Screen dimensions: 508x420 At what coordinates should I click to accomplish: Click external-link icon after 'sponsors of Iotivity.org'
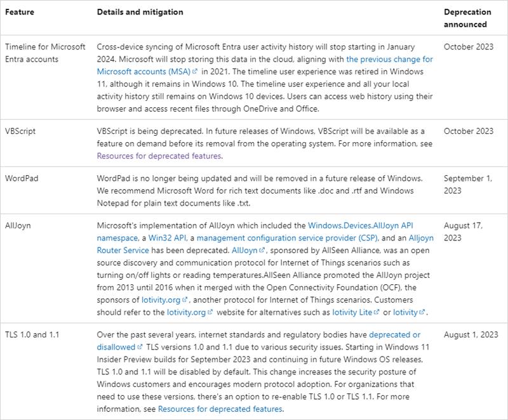point(185,299)
